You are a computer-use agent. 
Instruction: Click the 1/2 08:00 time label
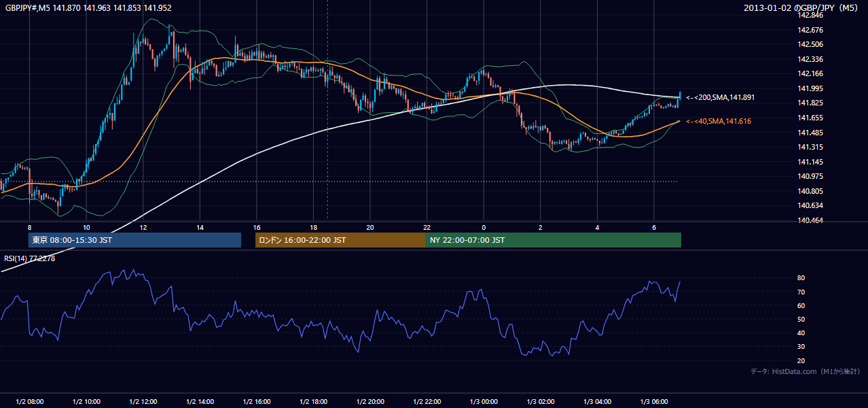(29, 401)
